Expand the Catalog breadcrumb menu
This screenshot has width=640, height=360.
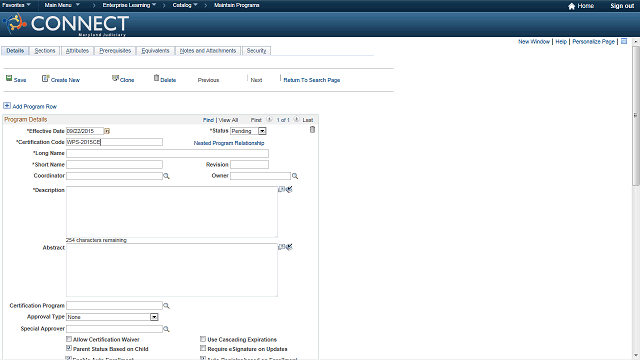tap(185, 5)
